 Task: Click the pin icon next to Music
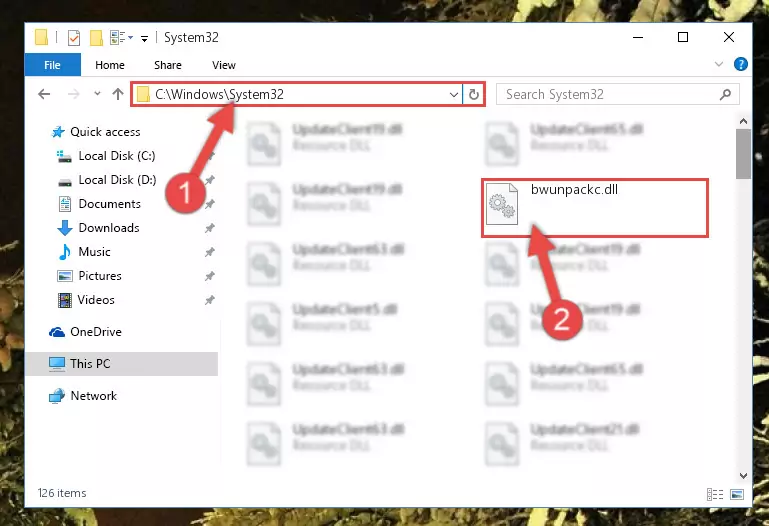coord(210,252)
